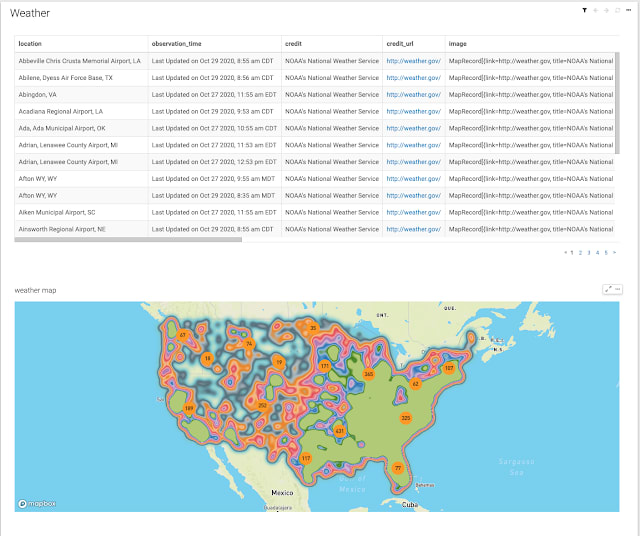Open the dashboard filter funnel icon
Image resolution: width=640 pixels, height=536 pixels.
[x=584, y=10]
